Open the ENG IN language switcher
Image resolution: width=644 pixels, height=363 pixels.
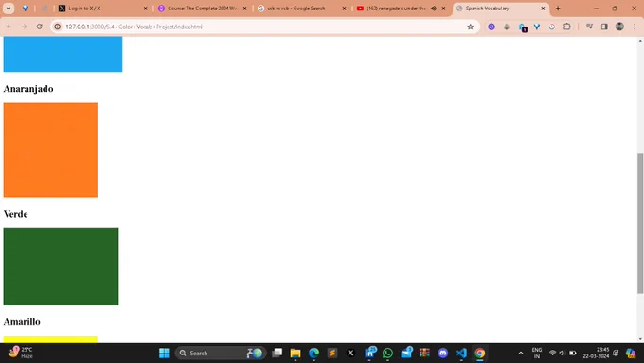point(537,353)
